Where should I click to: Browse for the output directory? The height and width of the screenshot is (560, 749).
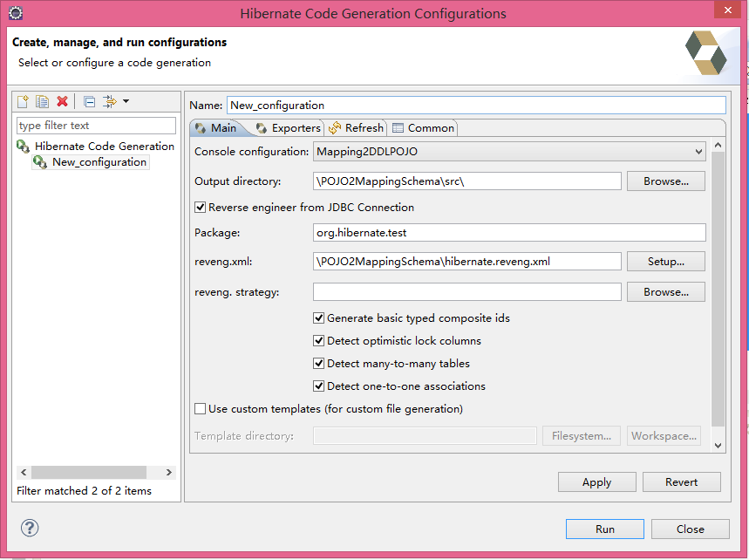coord(666,181)
